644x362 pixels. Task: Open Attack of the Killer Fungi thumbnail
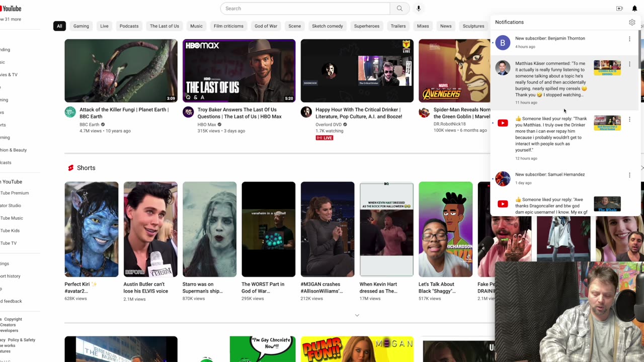click(121, 71)
